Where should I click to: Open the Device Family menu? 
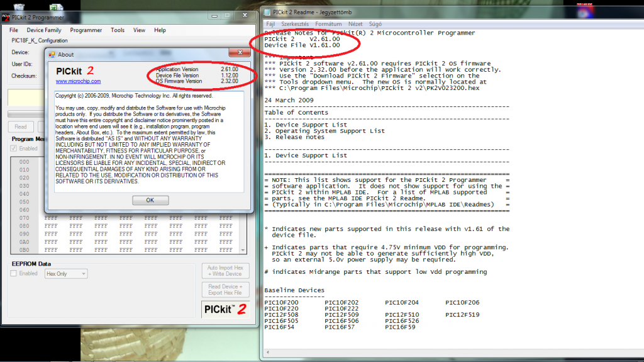(44, 30)
